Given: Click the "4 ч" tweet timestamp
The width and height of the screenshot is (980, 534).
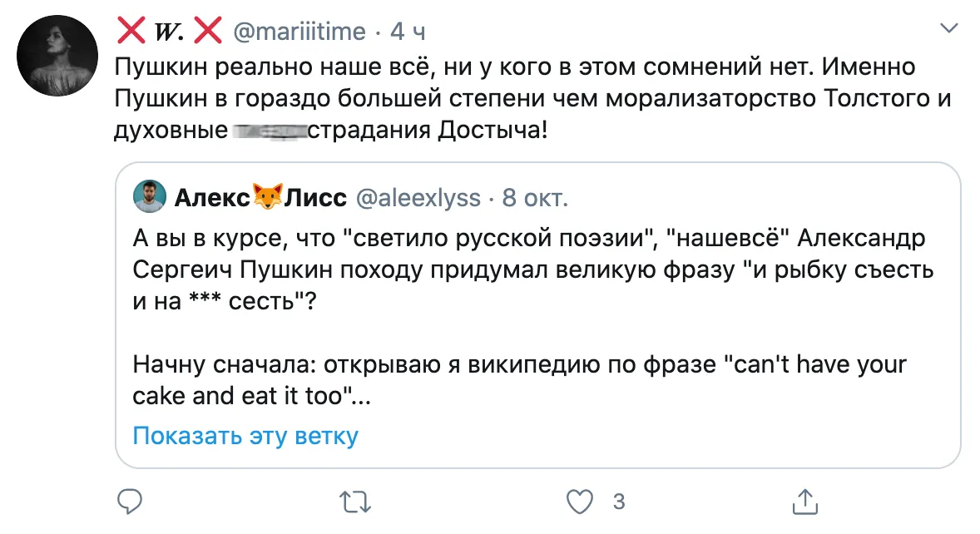Looking at the screenshot, I should 408,32.
